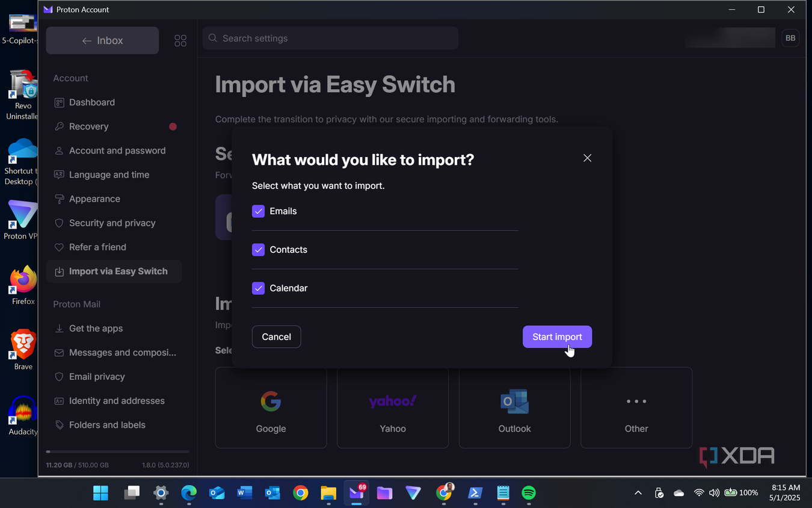Uncheck the Emails checkbox
812x508 pixels.
tap(258, 211)
